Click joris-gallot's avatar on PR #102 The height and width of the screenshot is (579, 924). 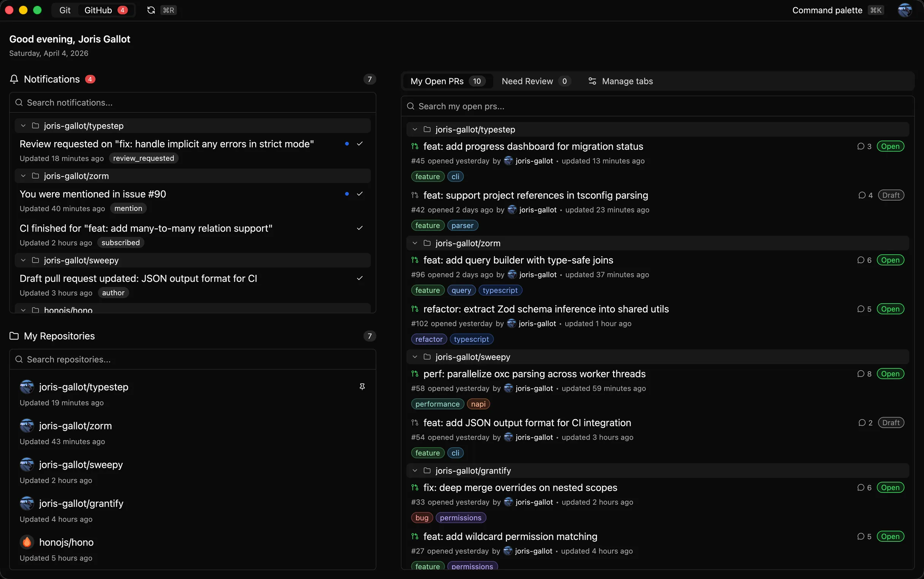(512, 323)
